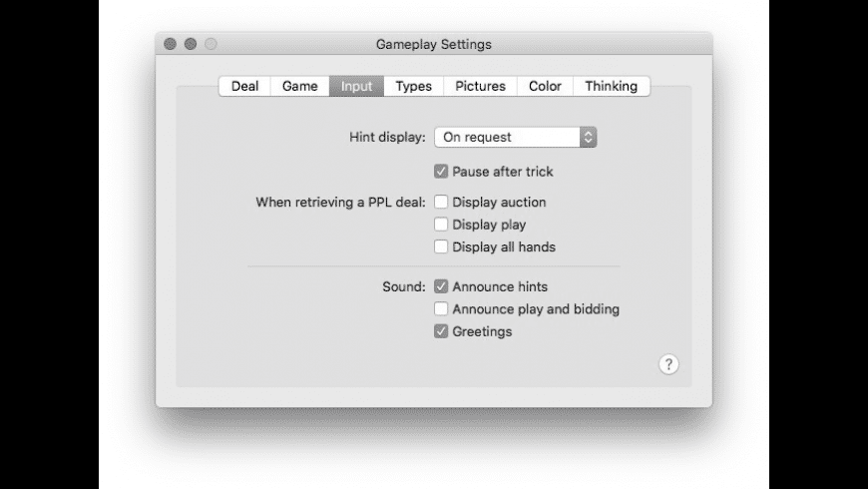868x489 pixels.
Task: Select the Input tab
Action: [356, 86]
